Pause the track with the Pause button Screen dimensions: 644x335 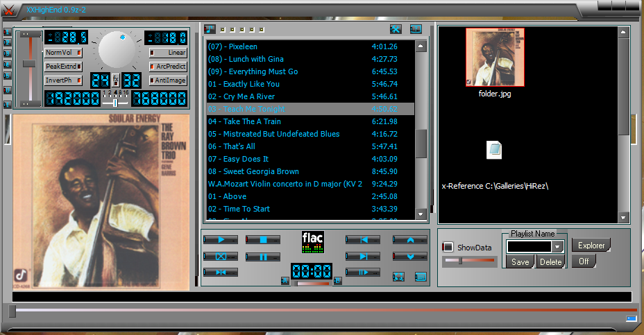263,257
